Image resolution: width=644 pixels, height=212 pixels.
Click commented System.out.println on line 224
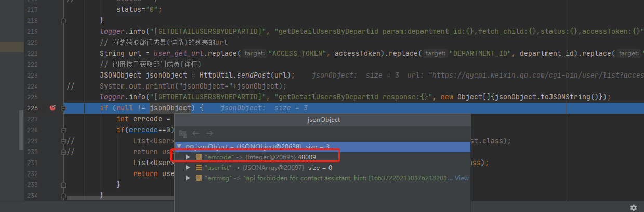click(x=193, y=86)
